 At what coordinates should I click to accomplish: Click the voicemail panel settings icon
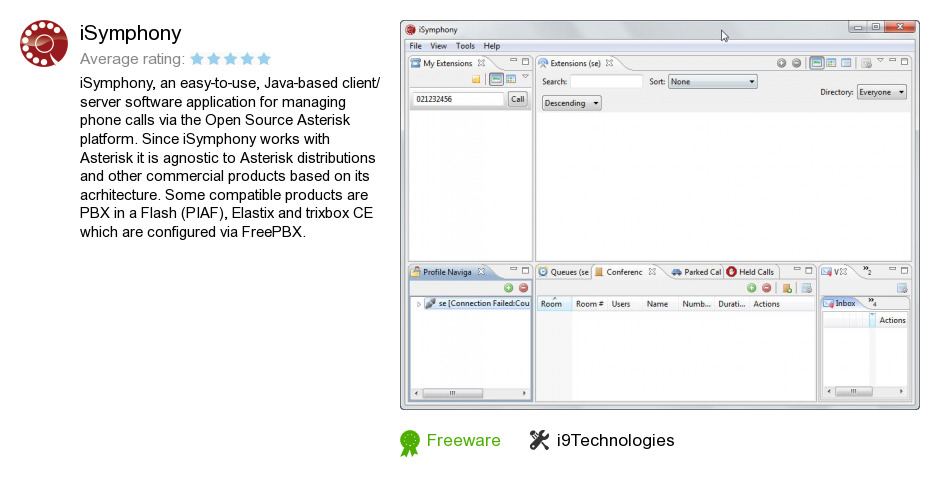902,288
